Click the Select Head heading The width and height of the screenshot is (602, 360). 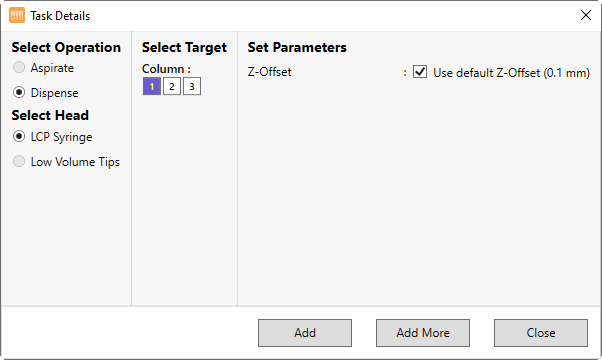click(x=50, y=115)
